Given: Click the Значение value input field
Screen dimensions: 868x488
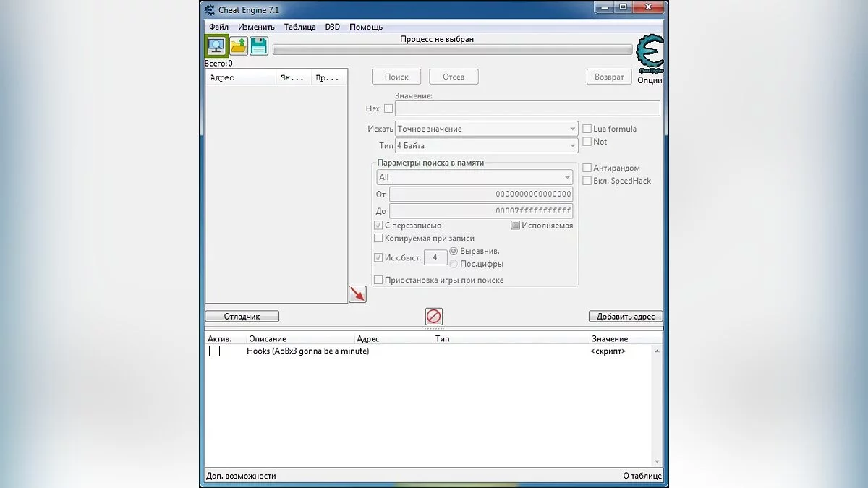Looking at the screenshot, I should 527,108.
